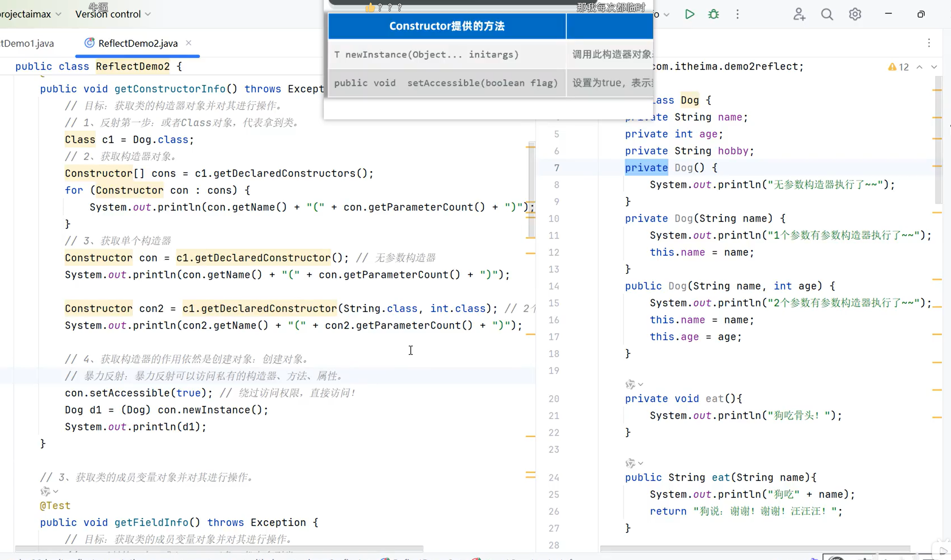Switch to the tDemo1.java tab
This screenshot has height=560, width=951.
pyautogui.click(x=27, y=43)
